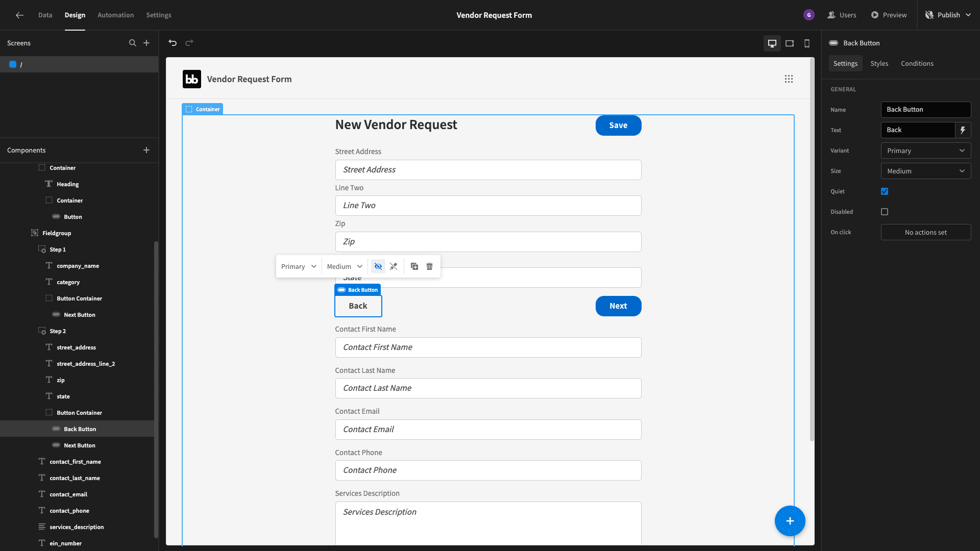Viewport: 980px width, 551px height.
Task: Click the Save button in form
Action: 618,126
